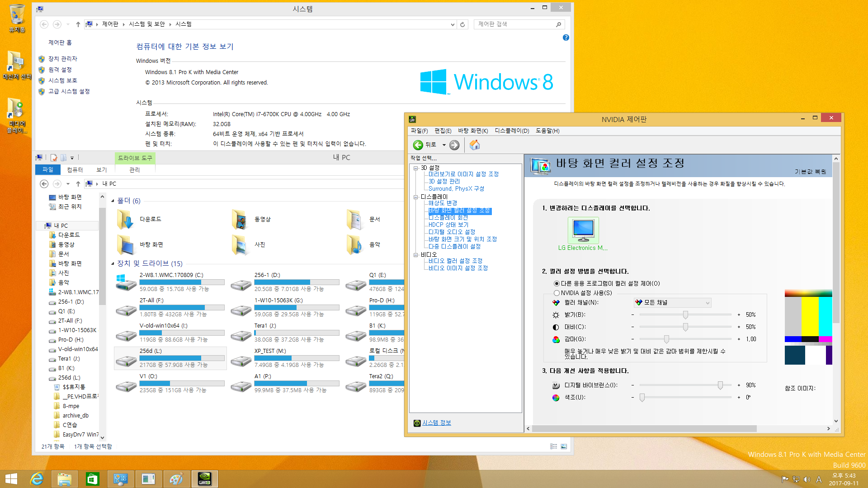Click the Start button
This screenshot has height=488, width=868.
[11, 479]
